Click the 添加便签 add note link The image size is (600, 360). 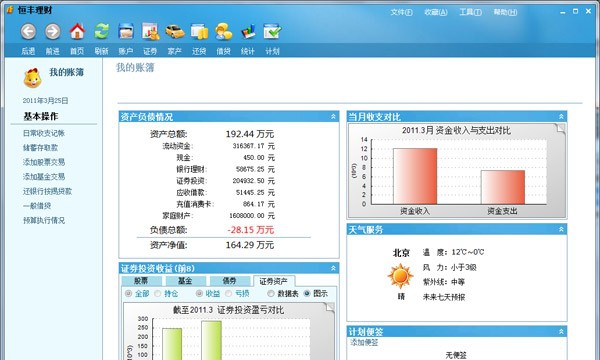click(x=364, y=342)
